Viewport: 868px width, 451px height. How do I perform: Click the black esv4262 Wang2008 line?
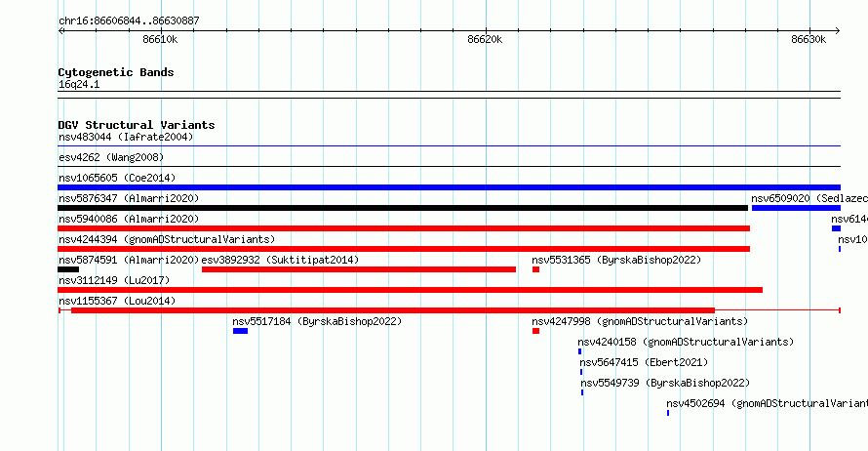click(449, 167)
